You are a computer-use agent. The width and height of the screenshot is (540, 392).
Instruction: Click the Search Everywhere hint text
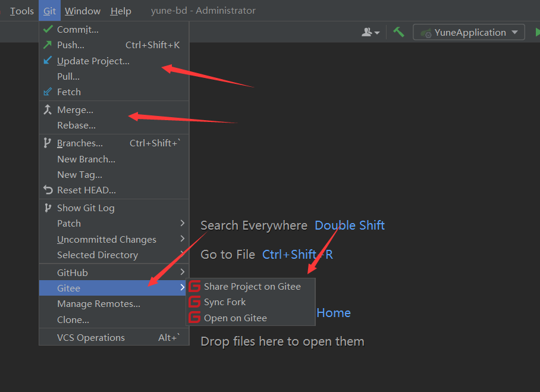[254, 225]
